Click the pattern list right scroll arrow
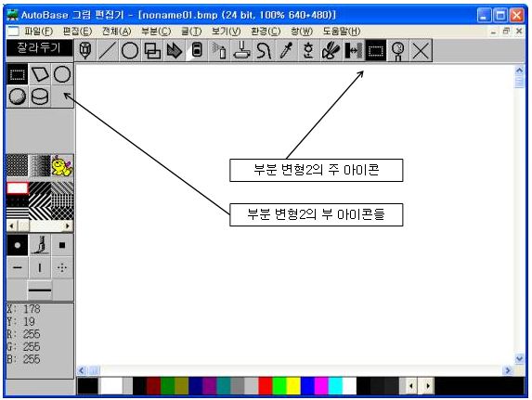 tap(68, 226)
